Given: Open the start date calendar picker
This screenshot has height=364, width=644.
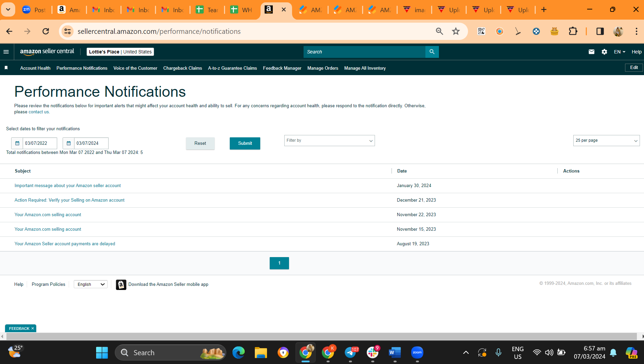Looking at the screenshot, I should pos(17,143).
